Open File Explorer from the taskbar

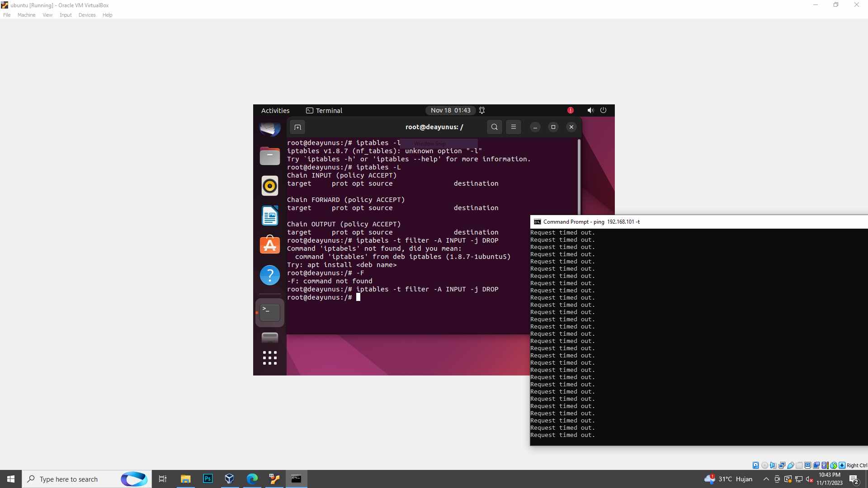click(185, 479)
